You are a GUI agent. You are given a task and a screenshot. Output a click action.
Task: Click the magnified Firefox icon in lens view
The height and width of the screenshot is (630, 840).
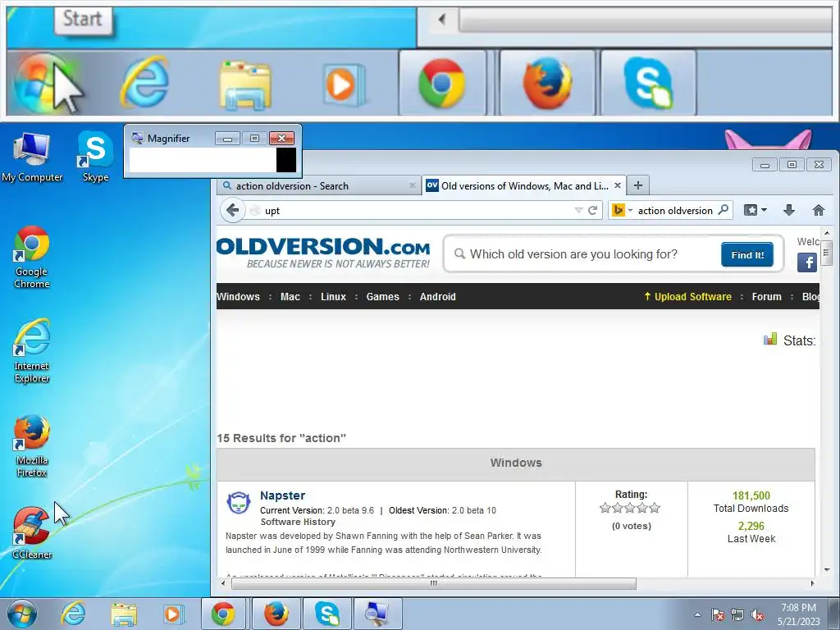click(547, 83)
